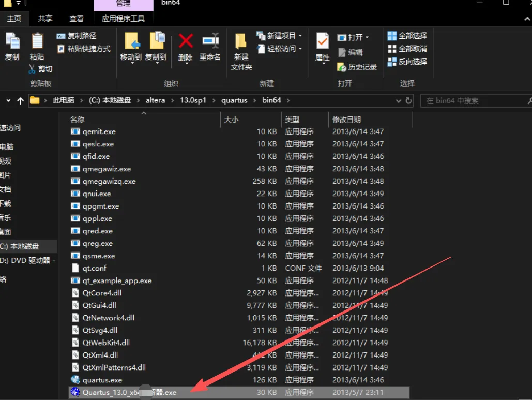532x400 pixels.
Task: Expand the Open button dropdown arrow
Action: coord(367,37)
